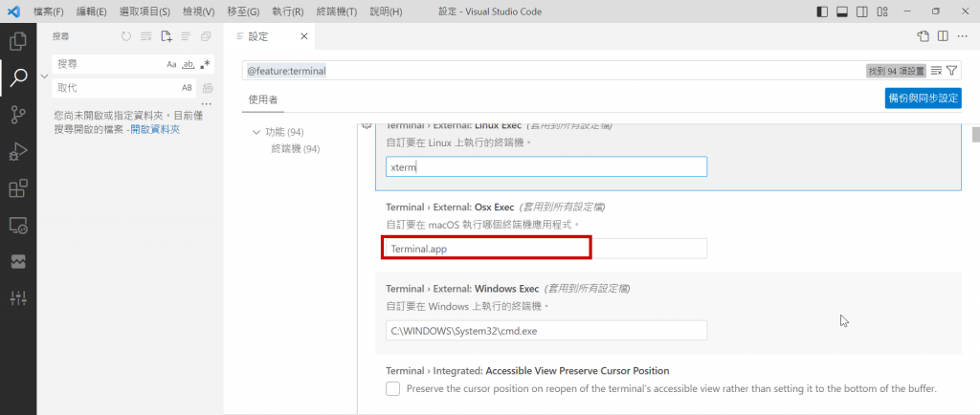Customize layout from title bar
Viewport: 980px width, 415px height.
click(x=882, y=11)
